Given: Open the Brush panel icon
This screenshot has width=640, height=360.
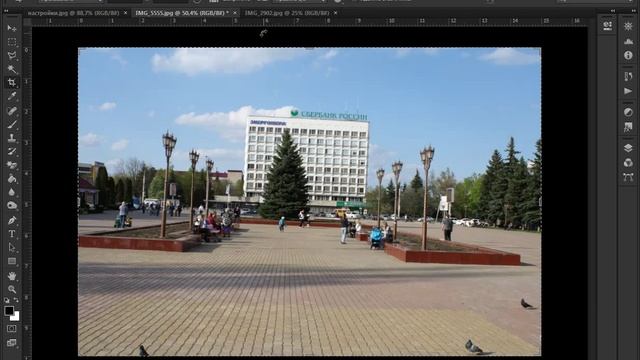Looking at the screenshot, I should click(x=628, y=76).
